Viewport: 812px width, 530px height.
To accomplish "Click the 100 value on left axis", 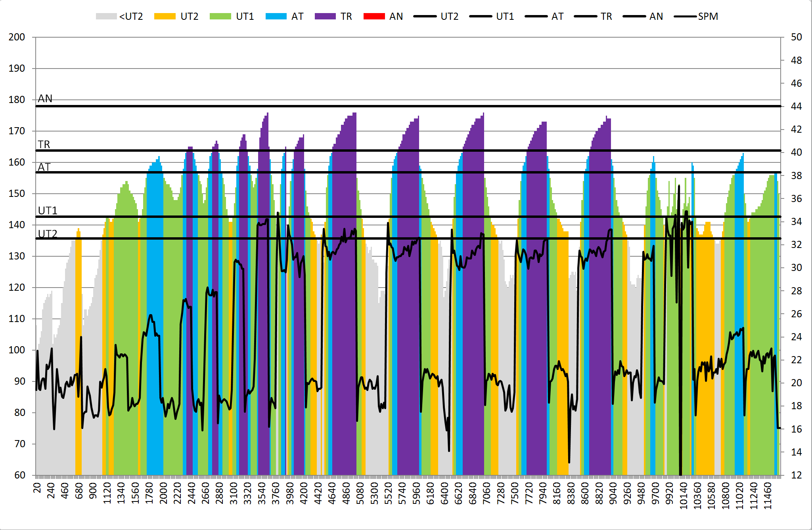I will (x=17, y=350).
